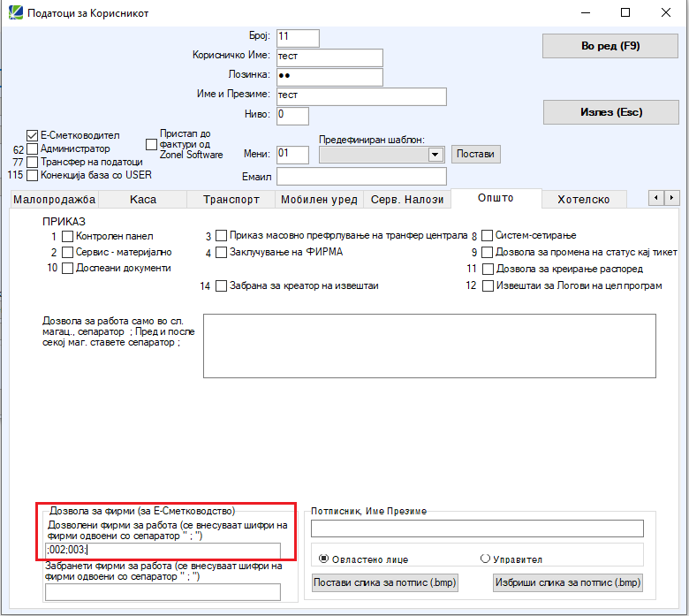Viewport: 689px width, 616px height.
Task: Click the Број input field
Action: [298, 38]
